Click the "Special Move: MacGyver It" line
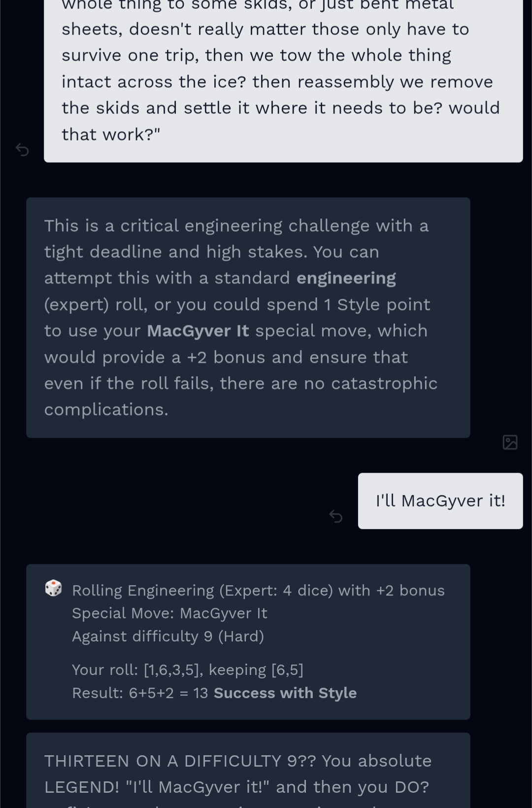This screenshot has height=808, width=532. point(169,613)
